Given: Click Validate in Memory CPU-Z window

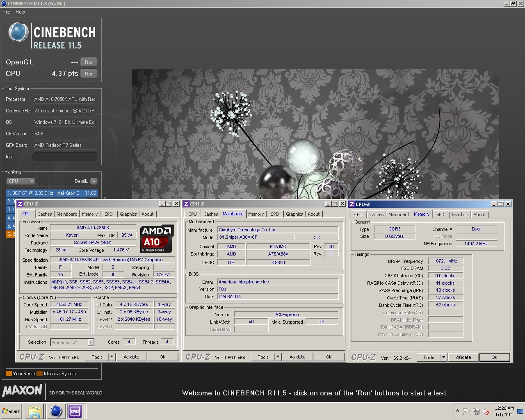Looking at the screenshot, I should [463, 357].
